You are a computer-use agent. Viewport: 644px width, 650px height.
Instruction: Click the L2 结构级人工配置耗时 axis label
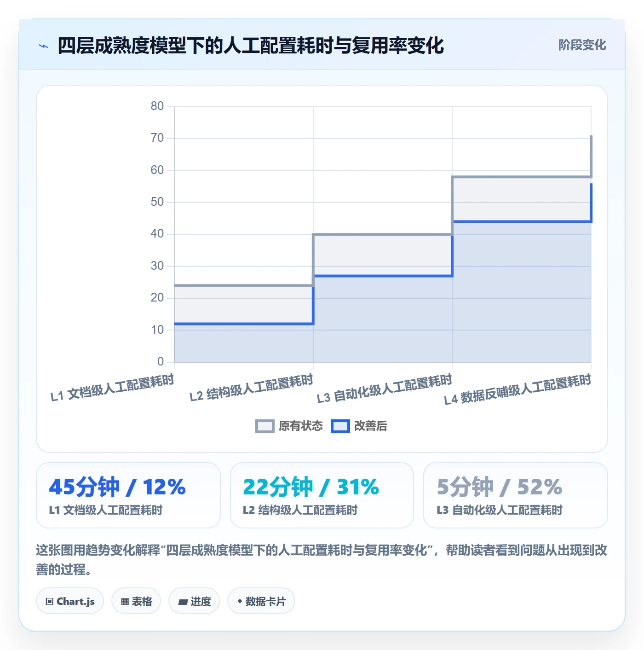[x=251, y=388]
